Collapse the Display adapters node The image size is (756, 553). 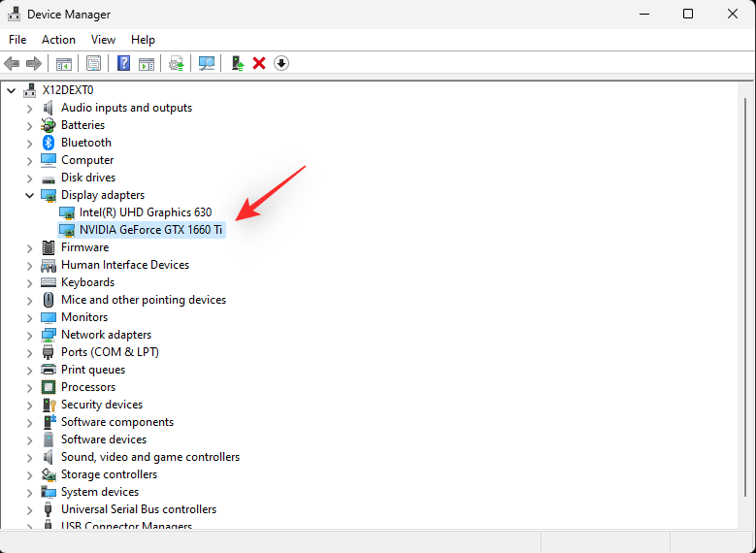[29, 195]
